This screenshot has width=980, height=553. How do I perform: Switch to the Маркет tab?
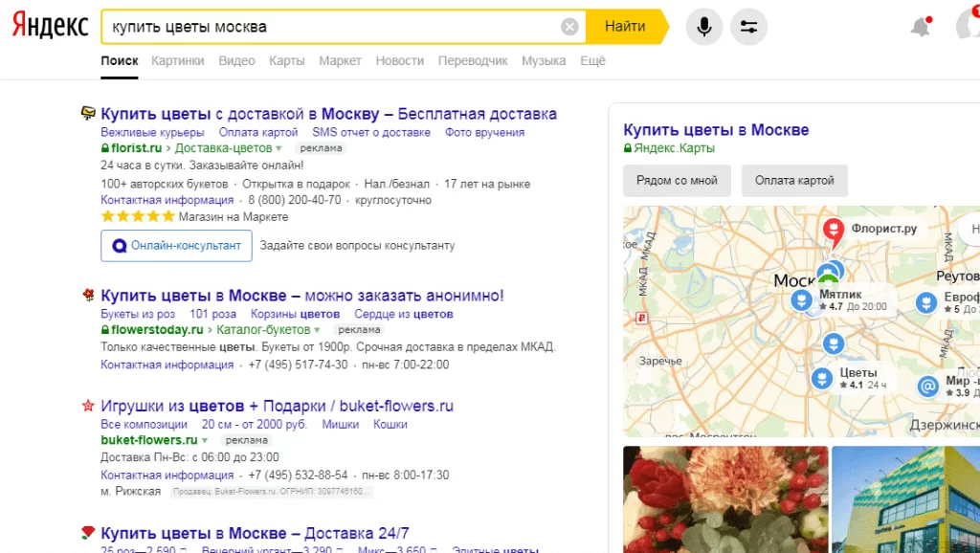click(340, 60)
